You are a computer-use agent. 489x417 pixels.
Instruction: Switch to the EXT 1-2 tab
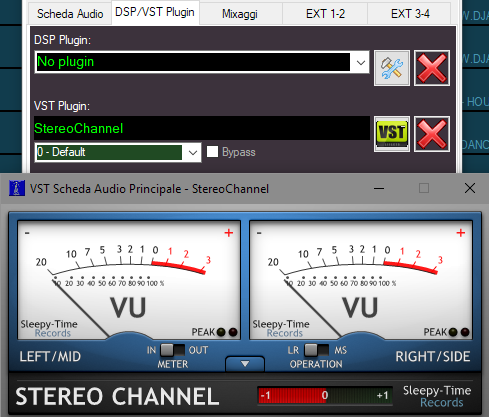325,14
